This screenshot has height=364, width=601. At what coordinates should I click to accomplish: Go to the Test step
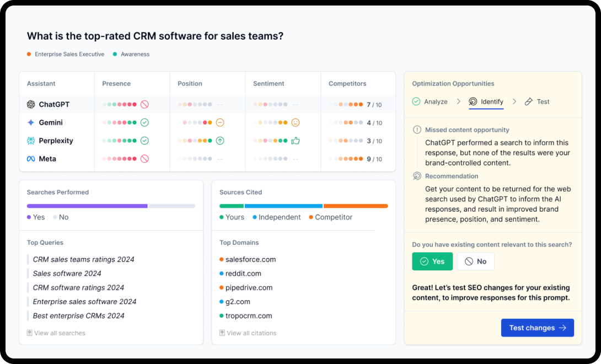(536, 101)
